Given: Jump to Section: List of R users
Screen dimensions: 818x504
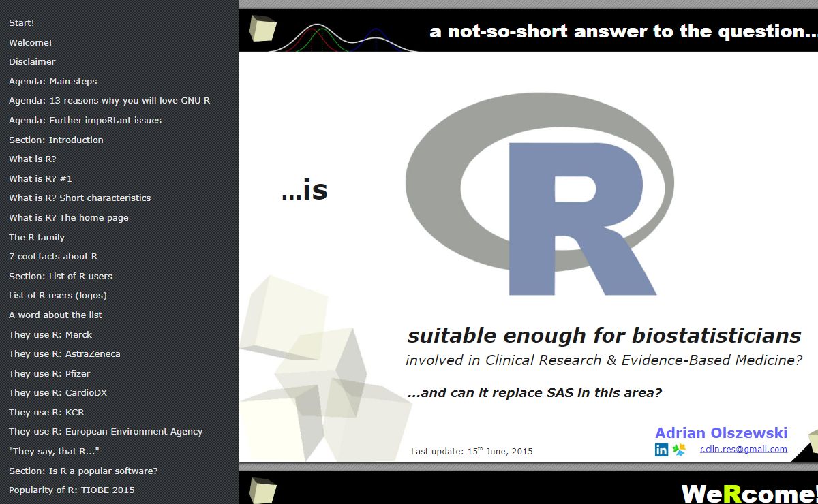Looking at the screenshot, I should click(x=61, y=276).
